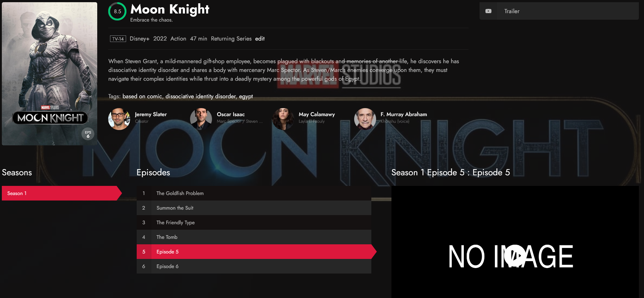This screenshot has width=644, height=298.
Task: Select Episode 6 in the episodes list
Action: [254, 266]
